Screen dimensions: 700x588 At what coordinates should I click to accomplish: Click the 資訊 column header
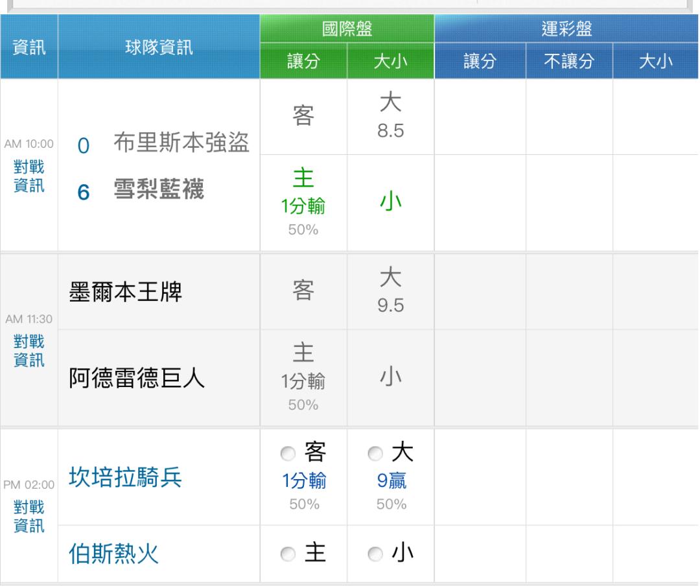point(29,47)
